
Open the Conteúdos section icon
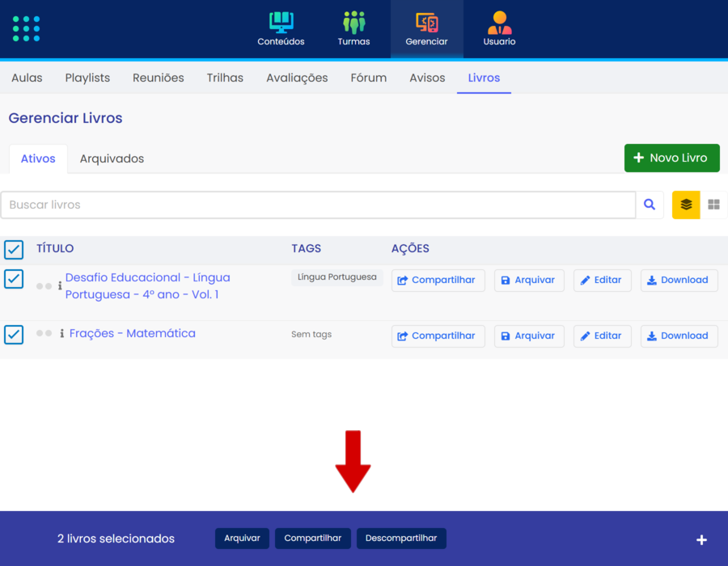(x=281, y=23)
